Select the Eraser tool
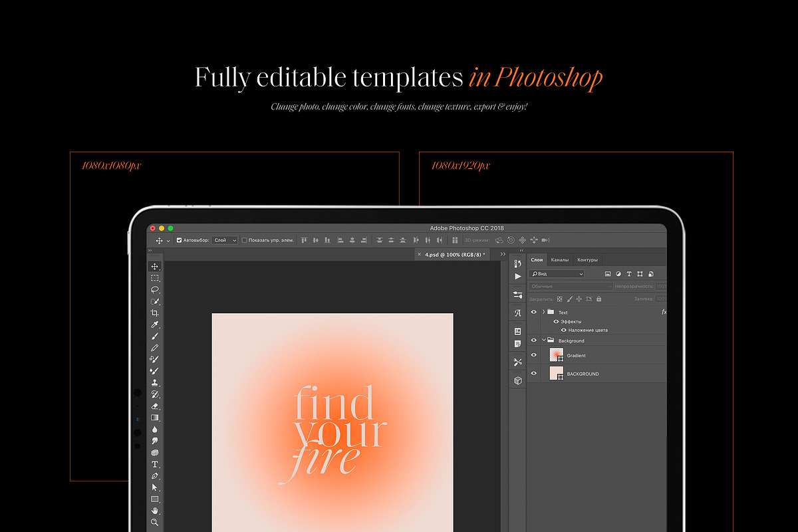The width and height of the screenshot is (798, 532). click(155, 406)
